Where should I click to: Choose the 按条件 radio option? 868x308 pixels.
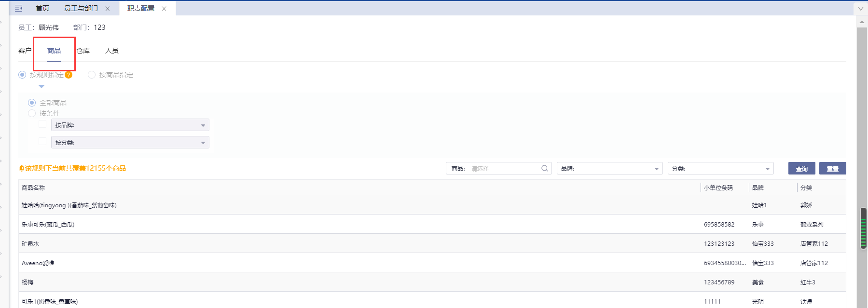pos(32,113)
